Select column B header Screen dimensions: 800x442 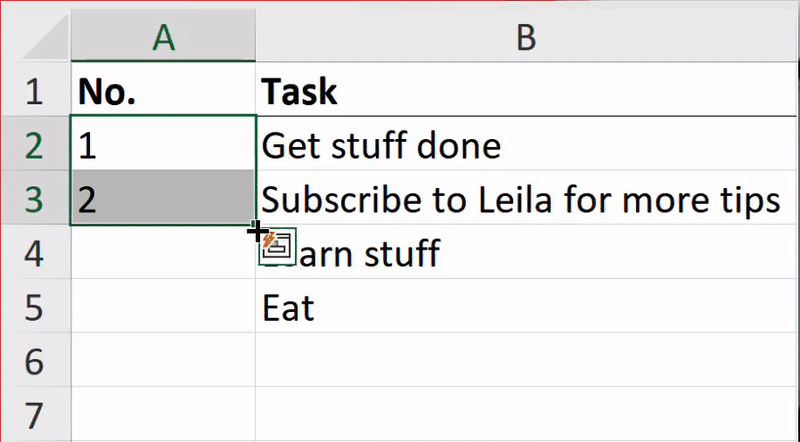click(x=526, y=37)
